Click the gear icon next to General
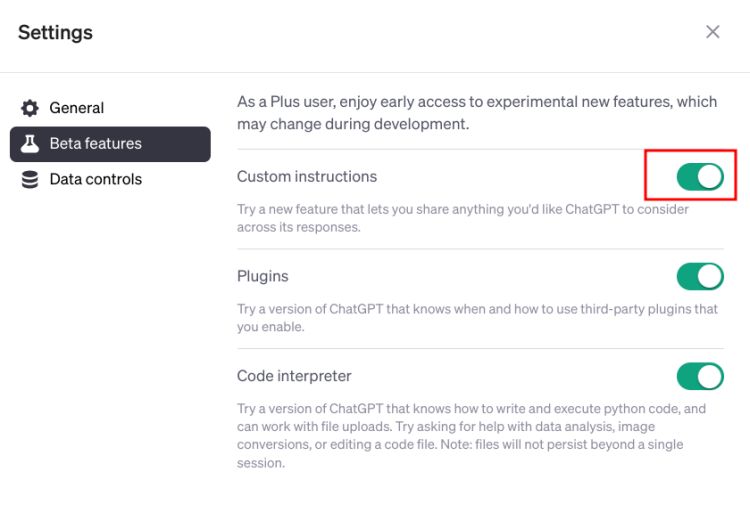Screen dimensions: 750x521 coord(30,108)
